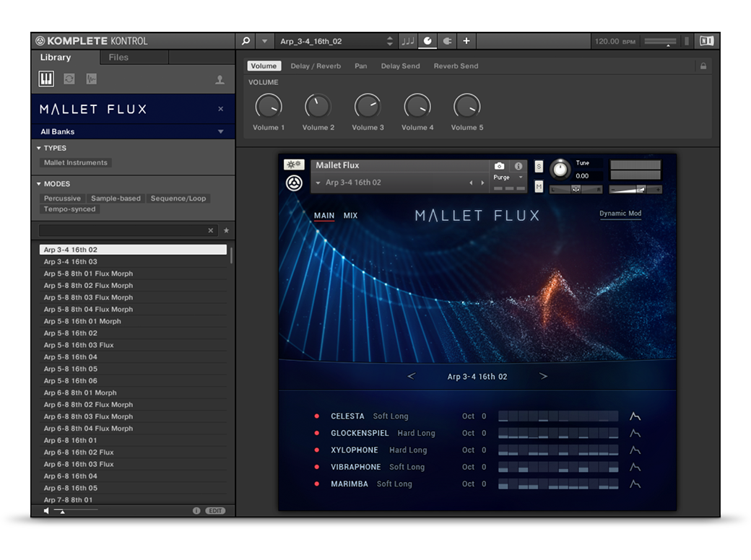Open envelope shape icon for Marimba

tap(635, 484)
